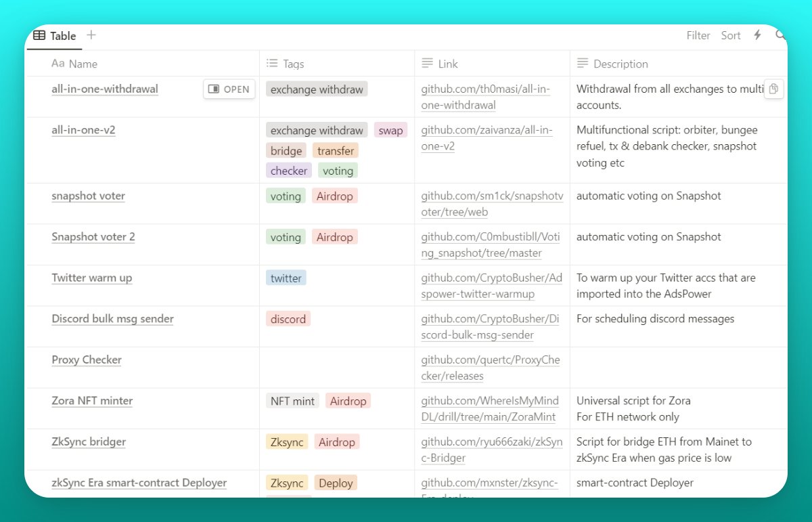Click the search magnifier icon

[x=781, y=35]
